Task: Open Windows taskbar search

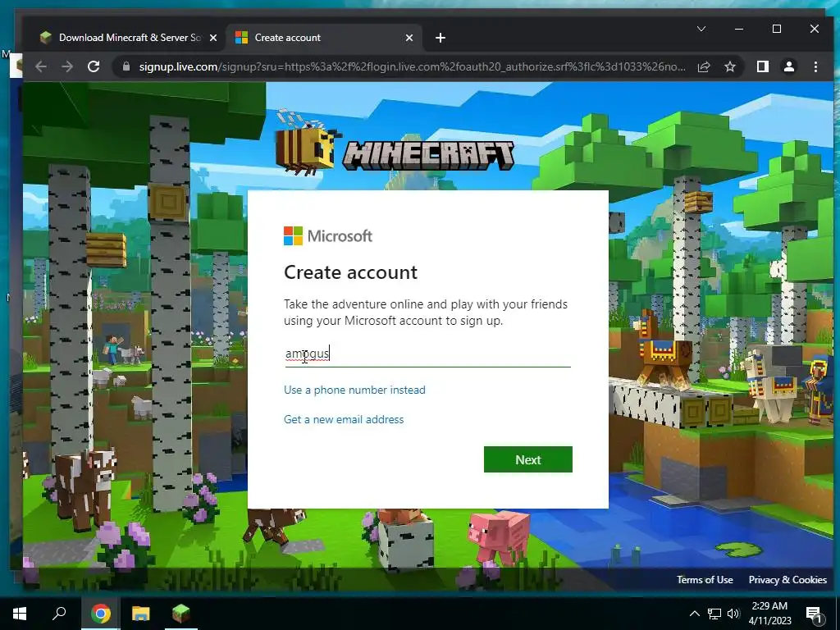Action: pyautogui.click(x=59, y=614)
